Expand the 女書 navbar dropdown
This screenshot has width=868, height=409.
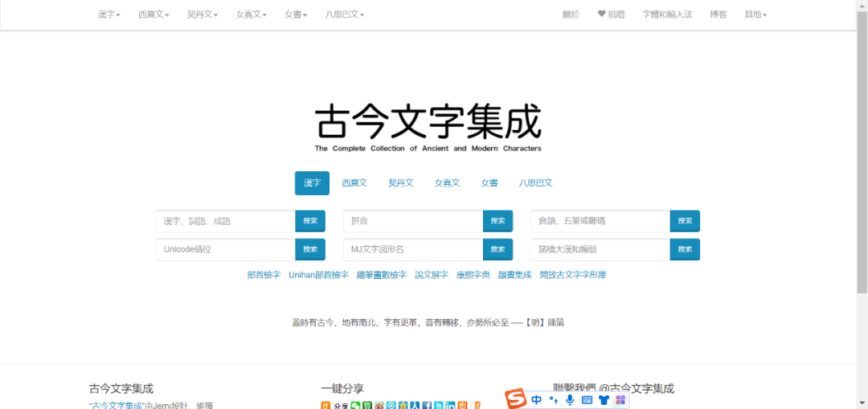click(296, 15)
